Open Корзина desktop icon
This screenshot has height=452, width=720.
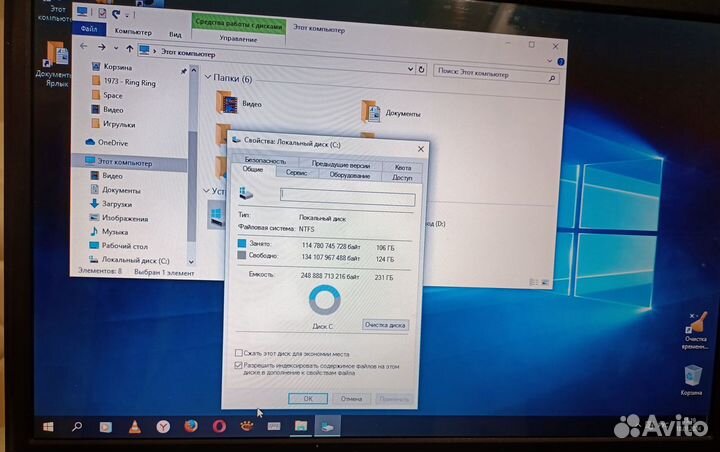point(692,379)
